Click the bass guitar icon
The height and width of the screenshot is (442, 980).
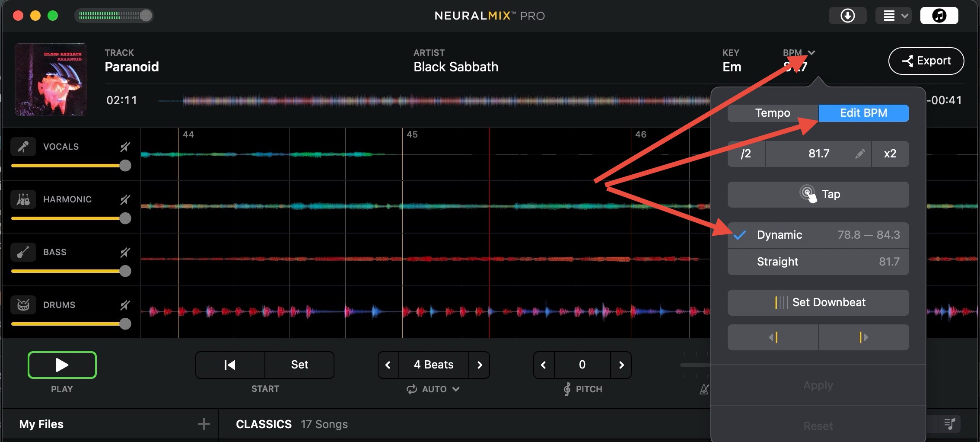23,252
